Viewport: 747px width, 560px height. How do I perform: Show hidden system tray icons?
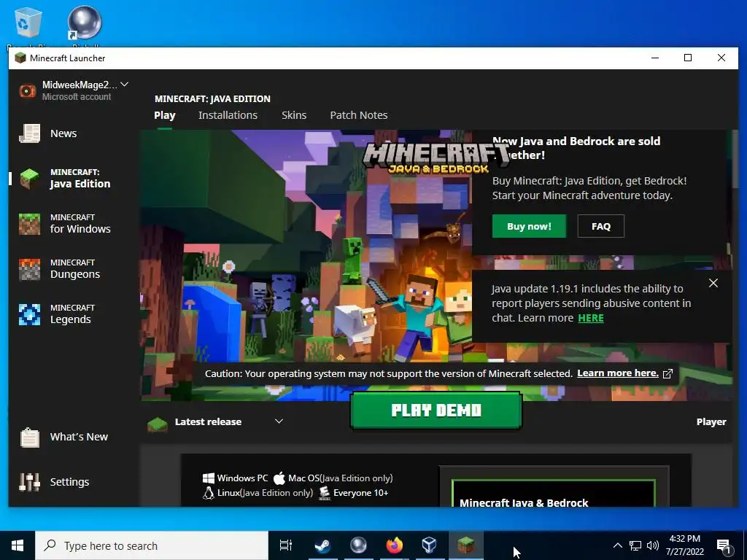[x=617, y=545]
